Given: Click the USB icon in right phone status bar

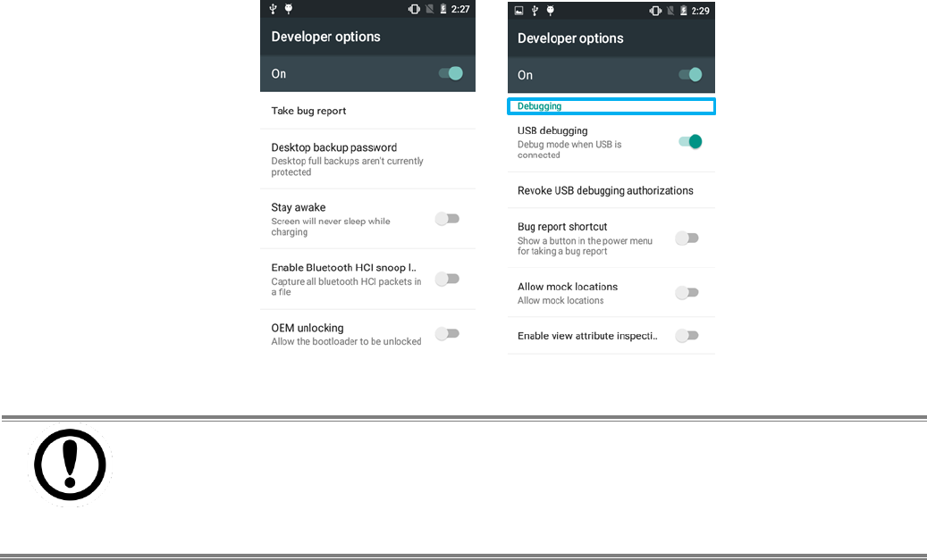Looking at the screenshot, I should pos(535,11).
